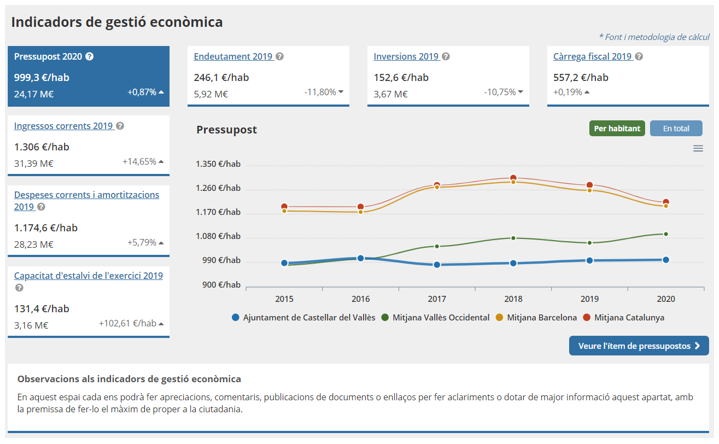Screen dimensions: 719x444
Task: Toggle Mitjana Barcelona legend series
Action: pyautogui.click(x=541, y=318)
